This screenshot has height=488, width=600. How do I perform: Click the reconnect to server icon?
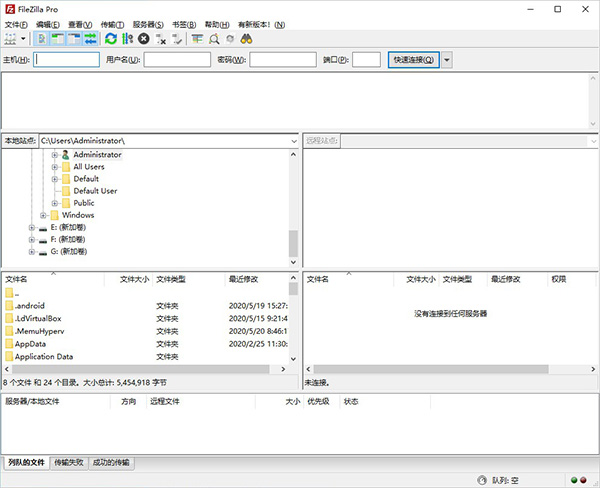(x=177, y=39)
